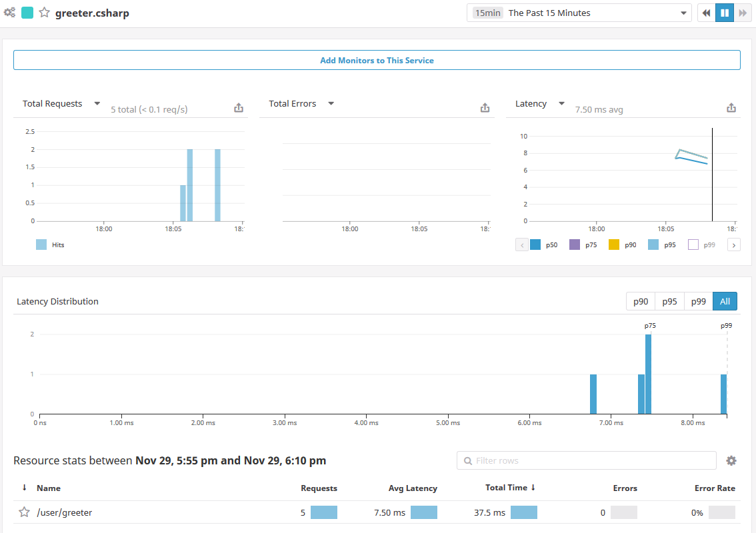
Task: Toggle the p50 legend series
Action: point(535,245)
